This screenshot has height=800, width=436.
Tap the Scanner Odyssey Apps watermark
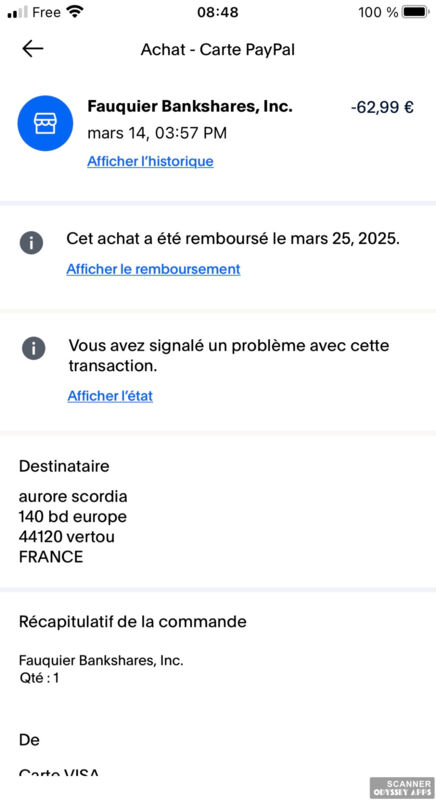tap(402, 788)
